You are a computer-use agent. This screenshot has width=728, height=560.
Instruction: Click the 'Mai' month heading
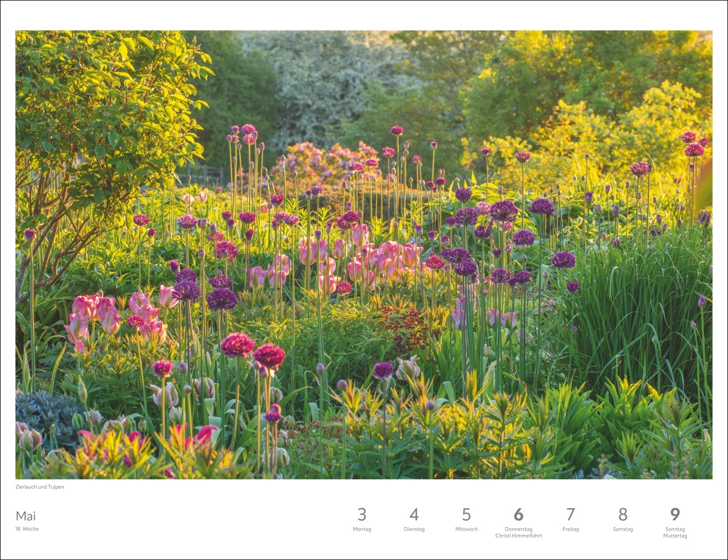pos(26,516)
